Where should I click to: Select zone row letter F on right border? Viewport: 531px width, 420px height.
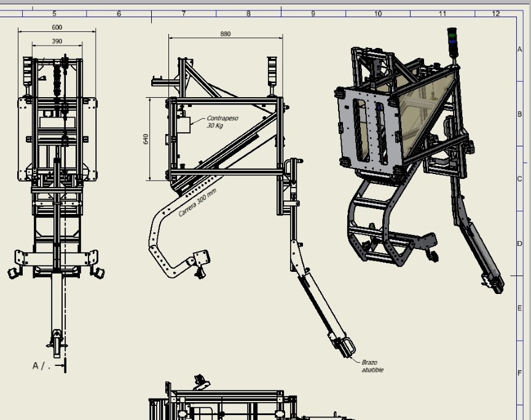520,373
